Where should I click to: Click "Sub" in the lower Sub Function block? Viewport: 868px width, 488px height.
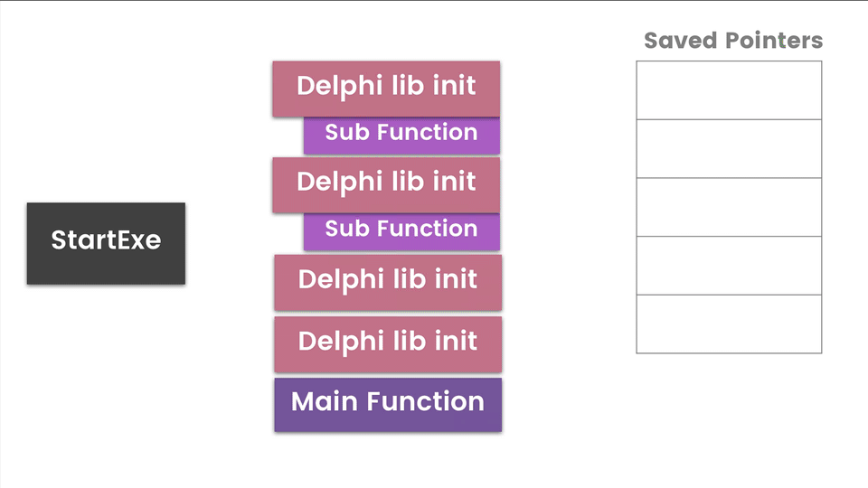[x=346, y=229]
